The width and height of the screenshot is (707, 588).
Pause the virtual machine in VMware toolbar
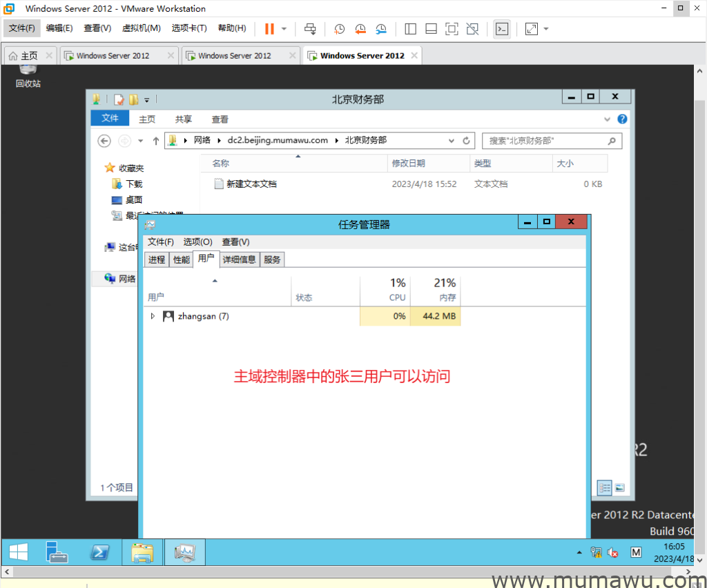[269, 29]
